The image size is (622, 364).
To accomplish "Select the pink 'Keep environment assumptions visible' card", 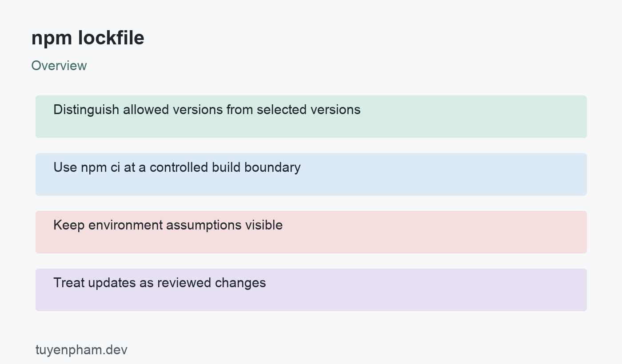I will pos(311,232).
